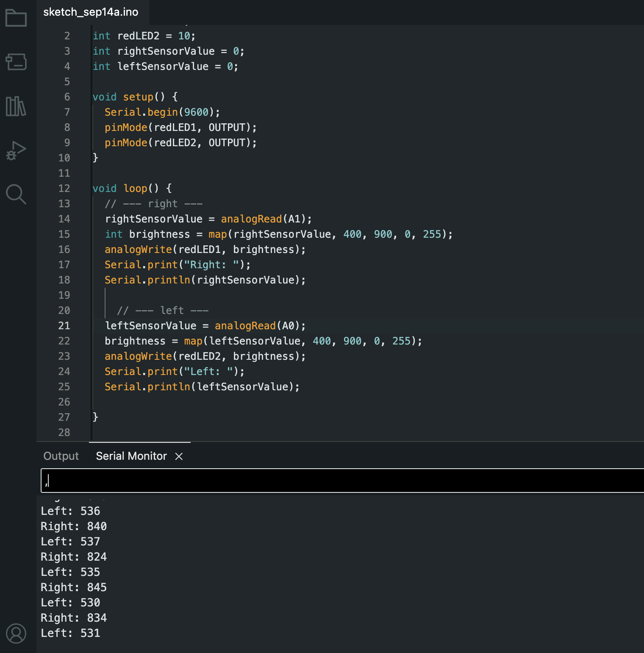Click line number 12 in gutter
The width and height of the screenshot is (644, 653).
click(x=64, y=189)
